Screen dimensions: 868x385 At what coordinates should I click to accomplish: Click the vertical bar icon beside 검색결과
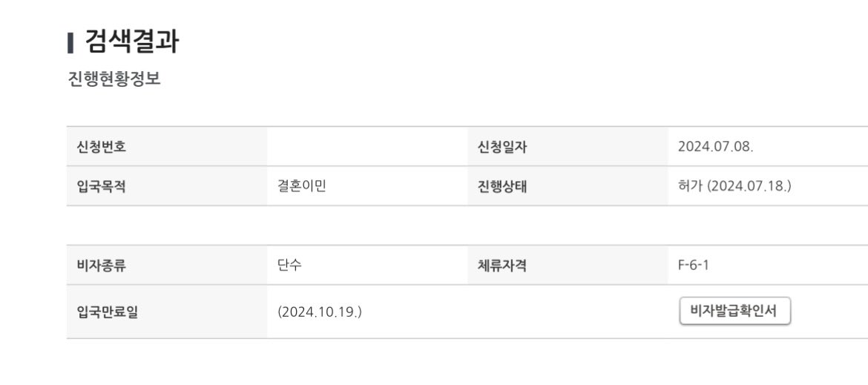point(70,43)
